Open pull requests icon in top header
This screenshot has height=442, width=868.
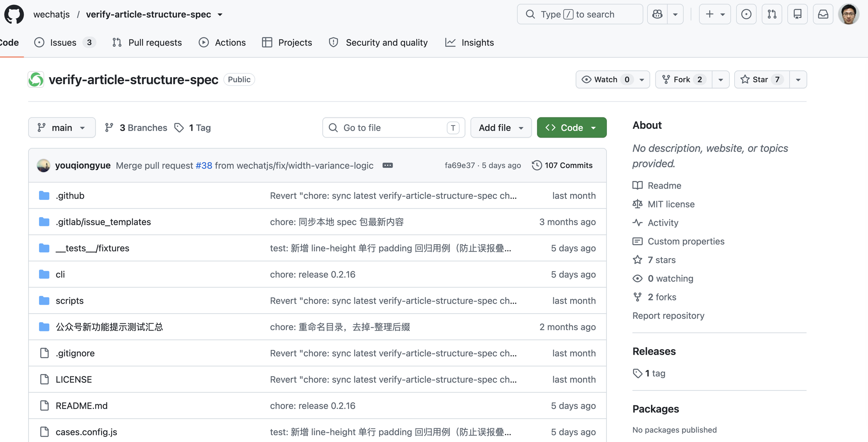(x=772, y=14)
